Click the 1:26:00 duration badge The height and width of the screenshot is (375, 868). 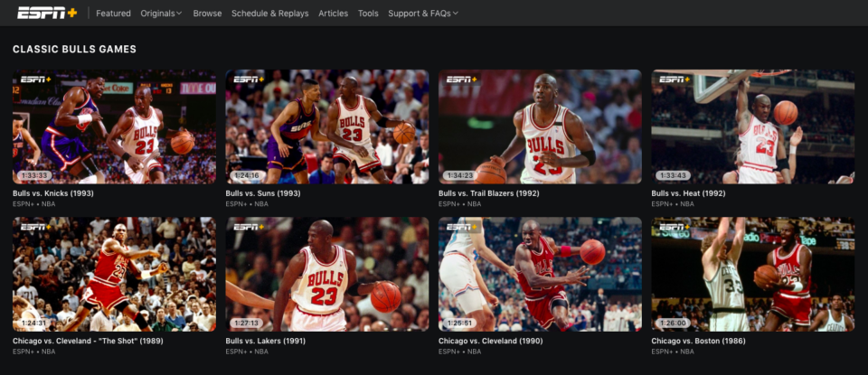[673, 323]
